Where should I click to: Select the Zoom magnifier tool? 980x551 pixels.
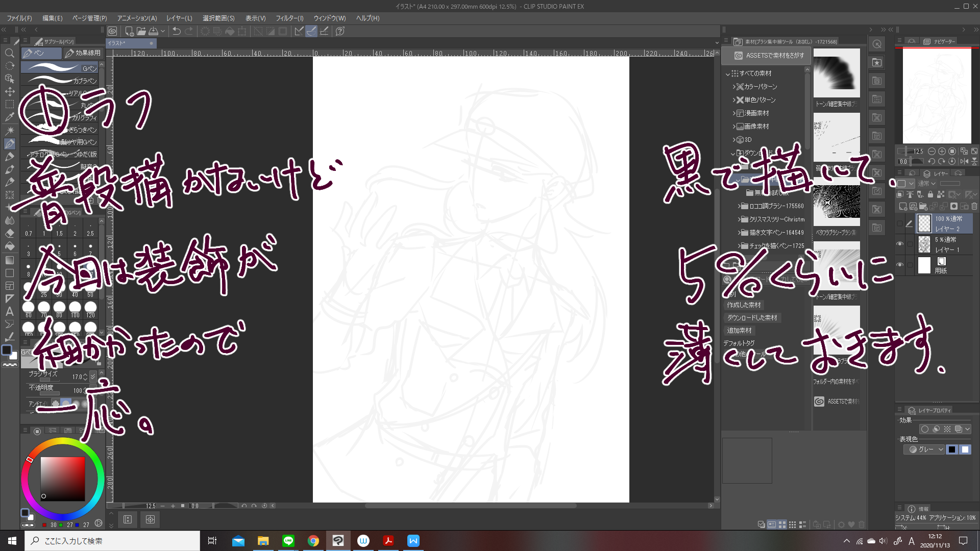[x=9, y=53]
